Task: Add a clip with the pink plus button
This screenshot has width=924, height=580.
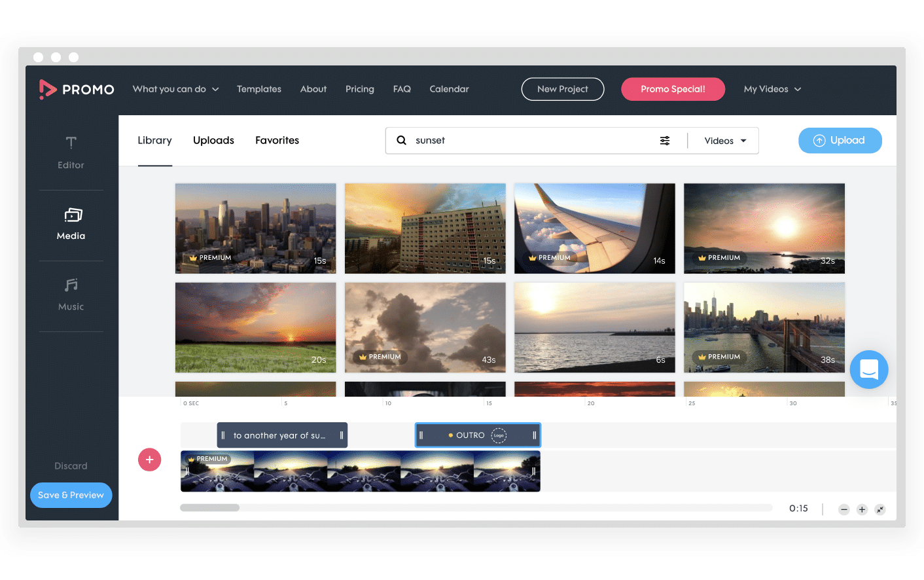Action: coord(149,460)
